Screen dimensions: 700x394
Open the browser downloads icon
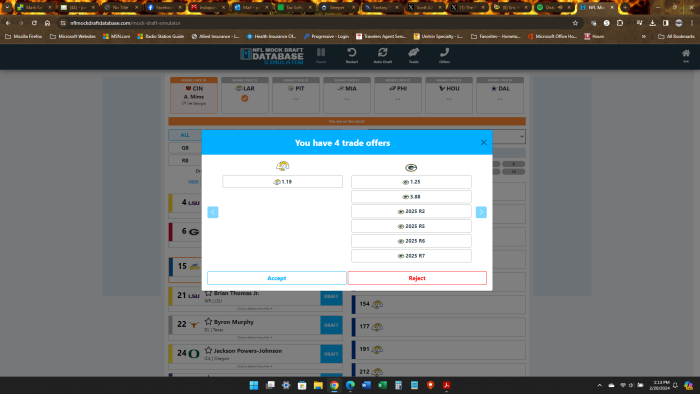click(652, 23)
